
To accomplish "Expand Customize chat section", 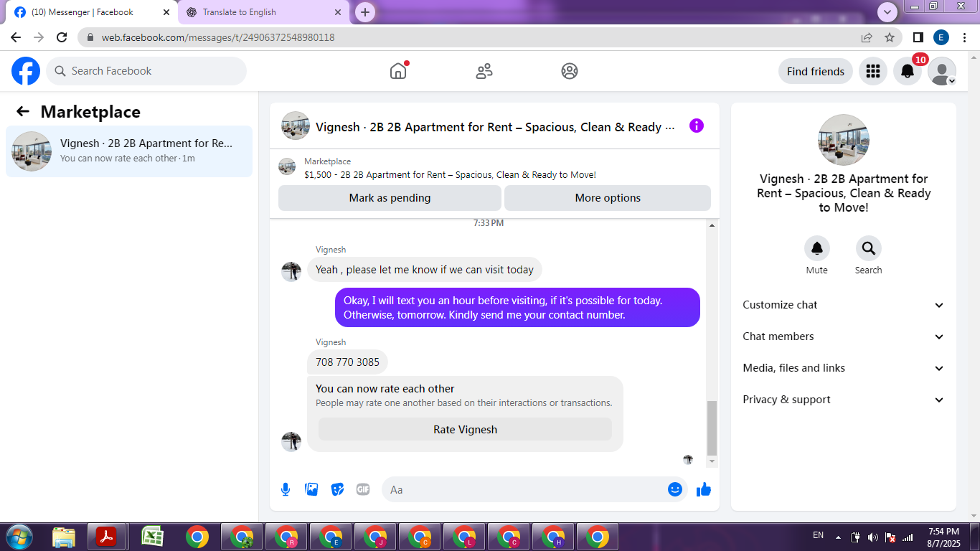I will (844, 305).
